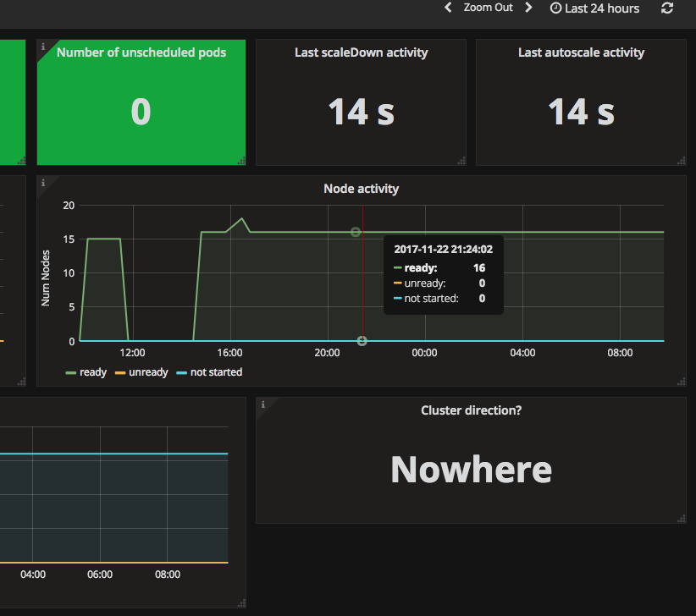Click info icon on Cluster direction panel
Viewport: 696px width, 616px height.
pos(262,404)
